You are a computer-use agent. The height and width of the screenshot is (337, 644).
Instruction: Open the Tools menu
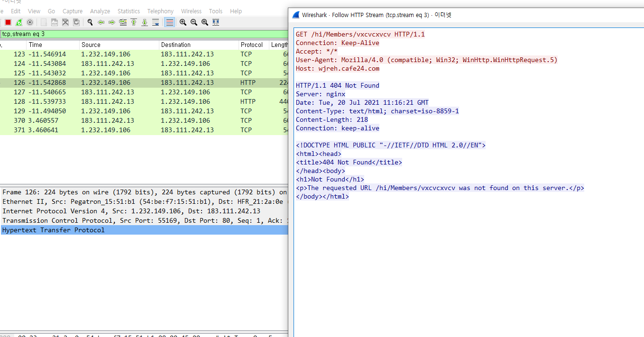tap(216, 11)
